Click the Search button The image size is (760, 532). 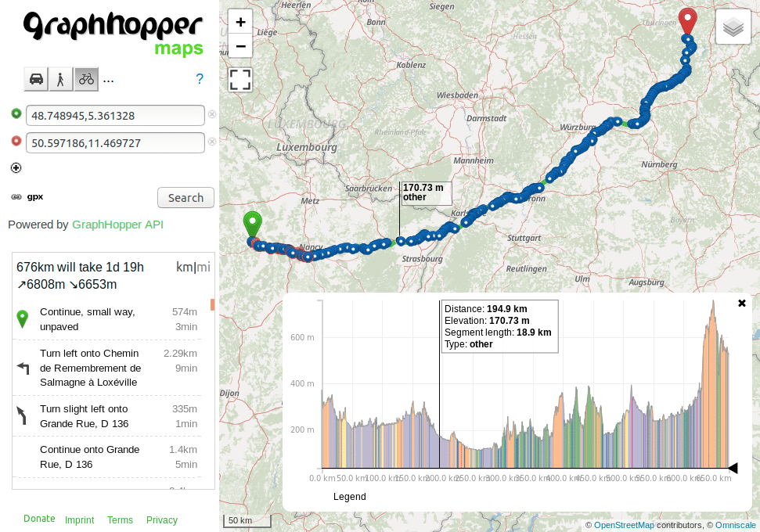tap(185, 198)
